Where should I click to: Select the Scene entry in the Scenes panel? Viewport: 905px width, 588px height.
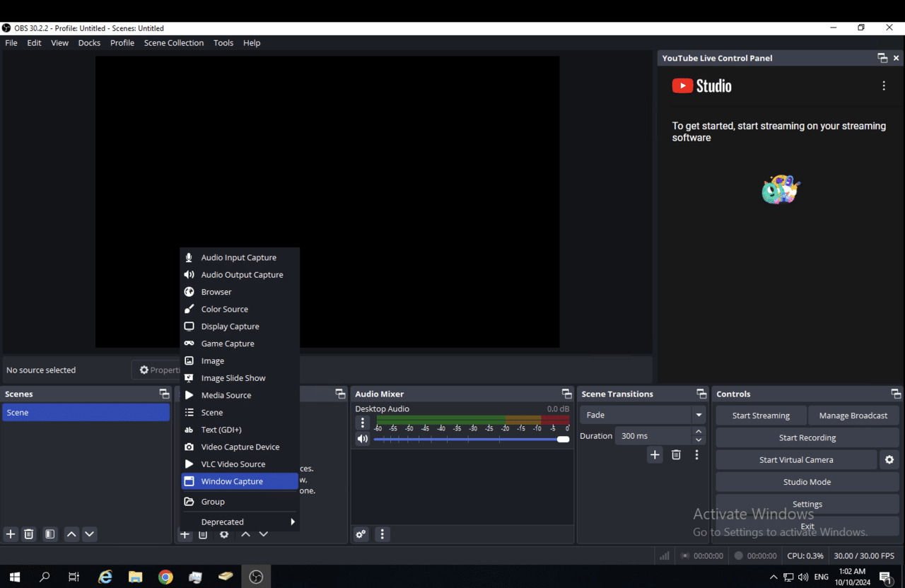pos(86,412)
